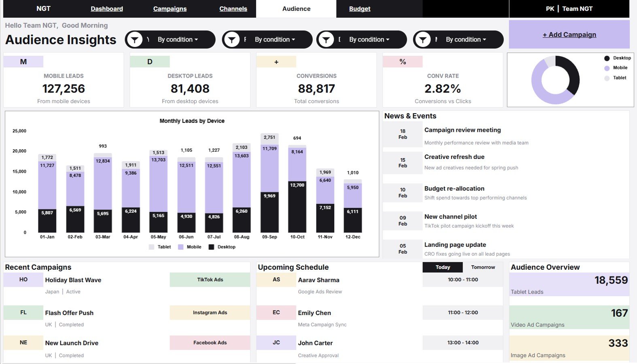Click the Video Ad Campaigns value 167
This screenshot has height=364, width=637.
coord(619,313)
